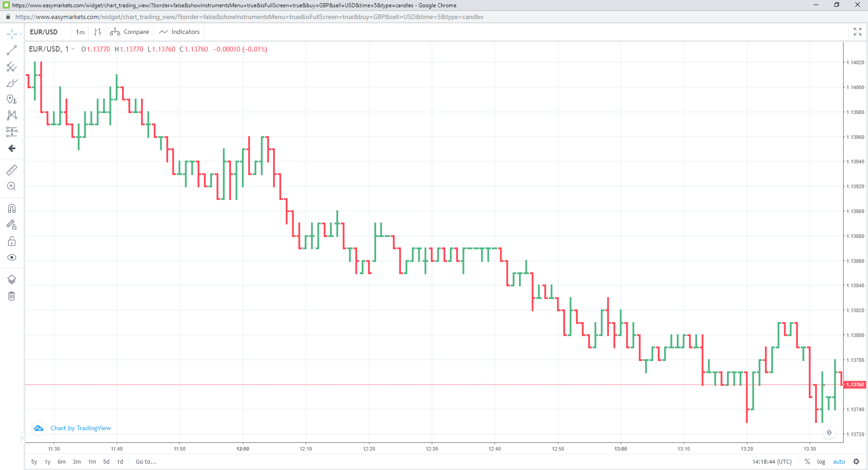Select the bottom 1m date range

pyautogui.click(x=92, y=462)
